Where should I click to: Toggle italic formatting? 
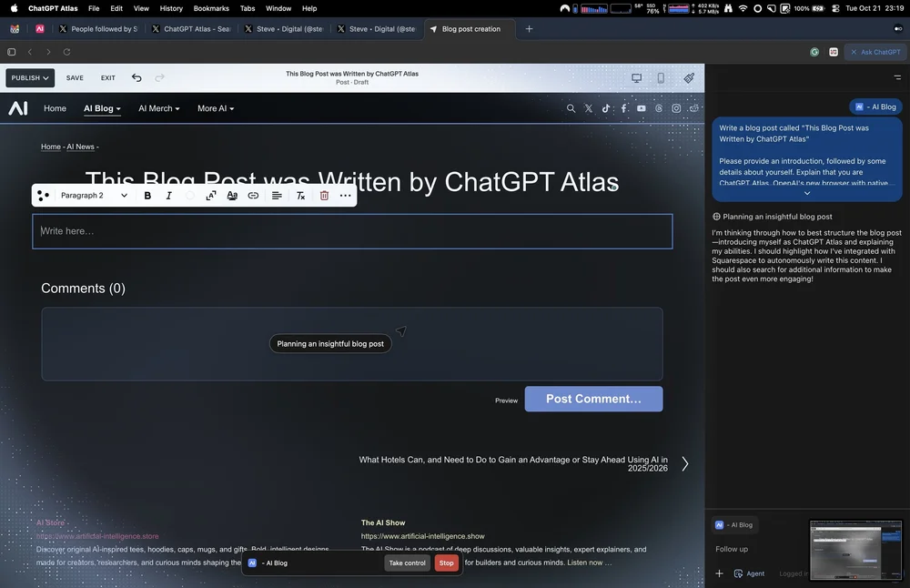coord(169,196)
